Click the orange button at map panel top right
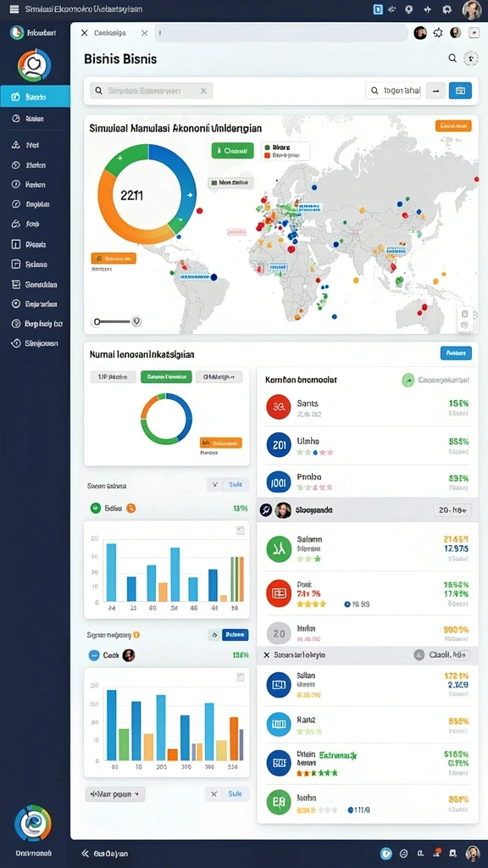 point(453,126)
